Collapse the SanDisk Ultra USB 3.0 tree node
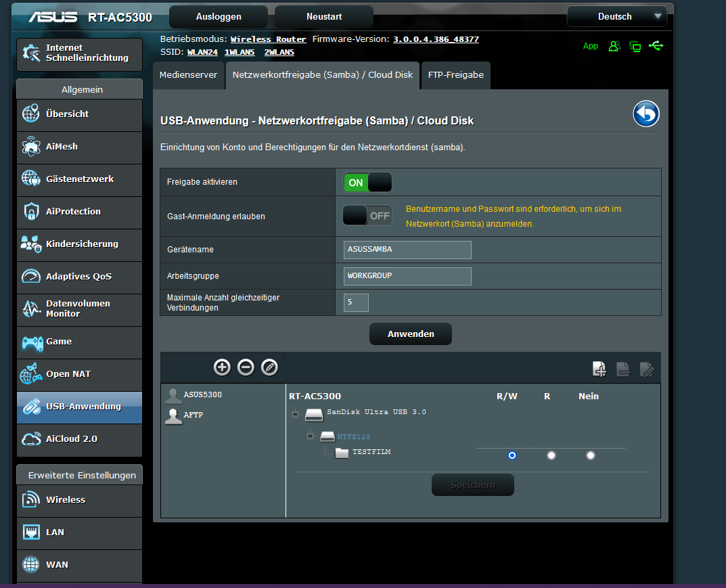 [x=295, y=414]
